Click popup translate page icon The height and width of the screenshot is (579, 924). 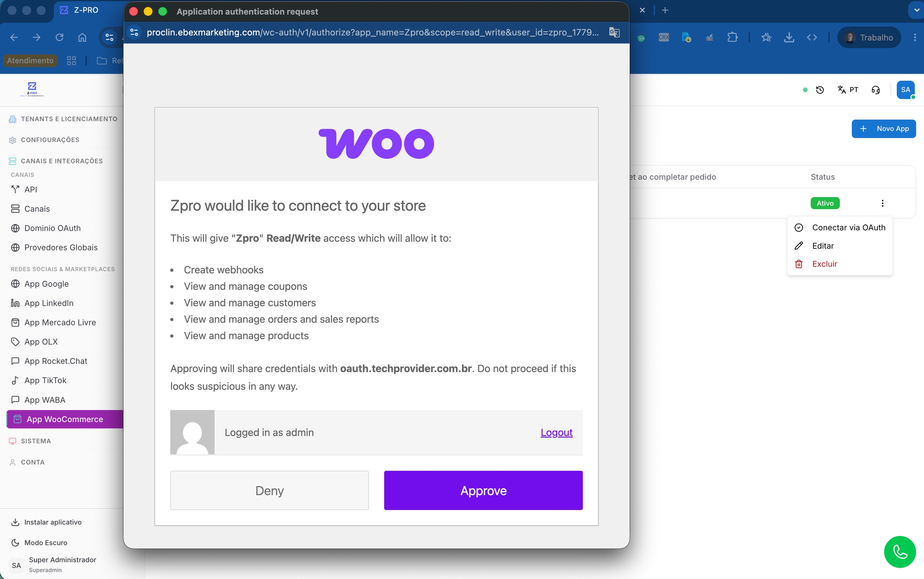coord(614,32)
